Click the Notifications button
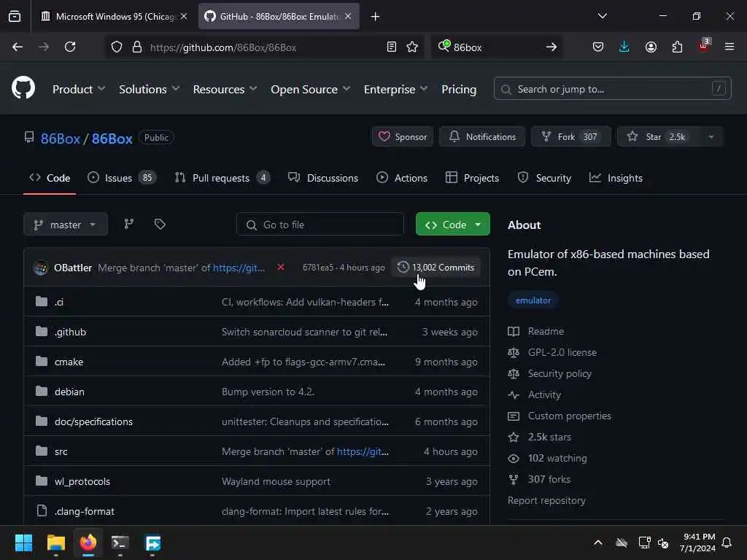Image resolution: width=747 pixels, height=560 pixels. tap(482, 137)
